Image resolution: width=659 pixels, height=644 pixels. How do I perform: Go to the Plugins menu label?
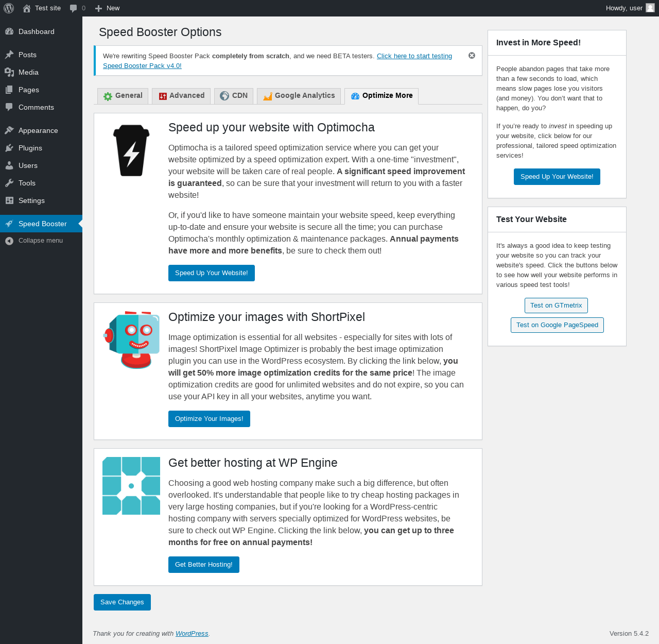(x=30, y=148)
